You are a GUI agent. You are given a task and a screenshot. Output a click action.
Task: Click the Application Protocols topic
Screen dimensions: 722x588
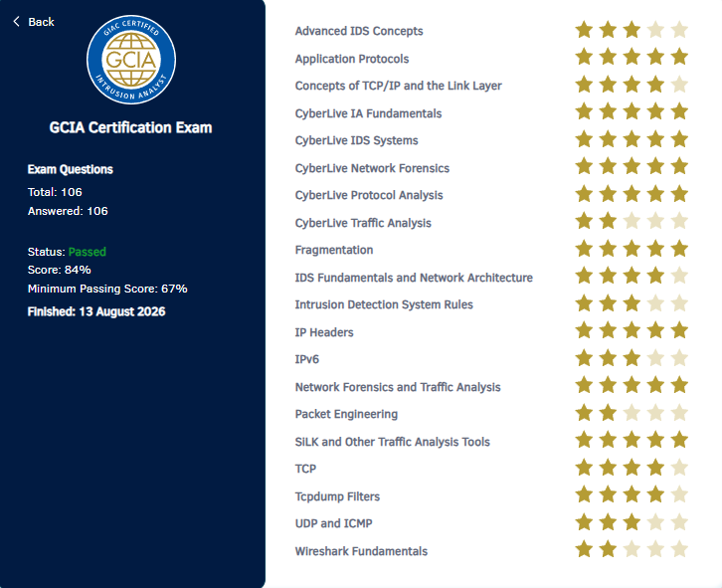[352, 59]
